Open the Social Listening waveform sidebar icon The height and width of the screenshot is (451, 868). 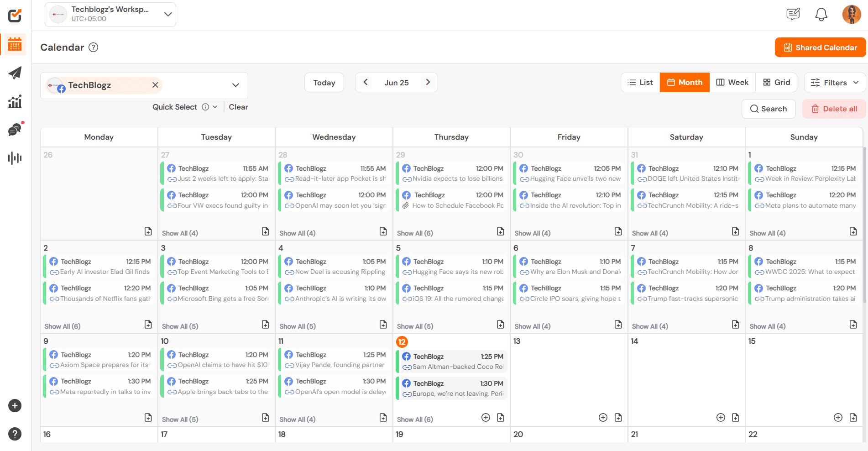15,158
